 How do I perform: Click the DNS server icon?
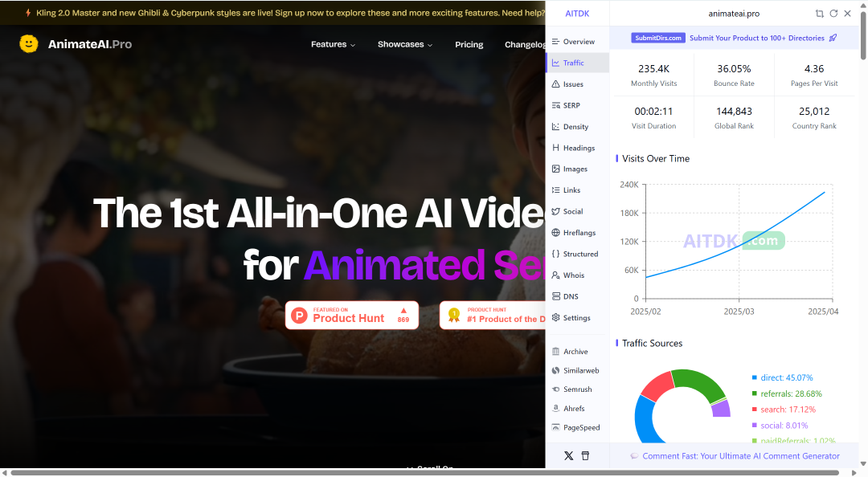556,296
